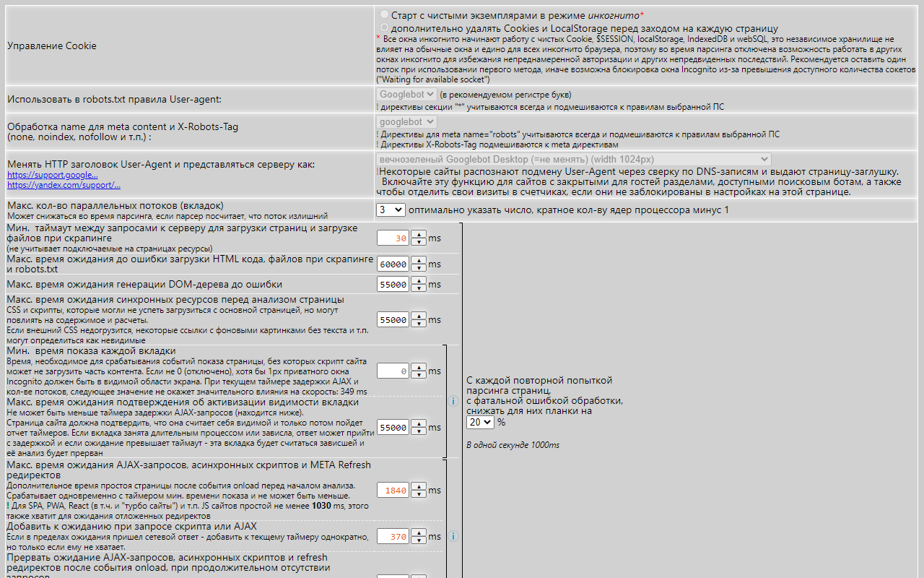
Task: Increase the 1840 ms AJAX wait time
Action: coord(418,486)
